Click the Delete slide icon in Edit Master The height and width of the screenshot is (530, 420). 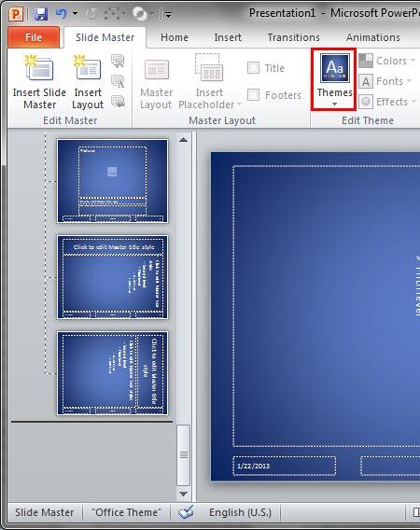tap(118, 62)
